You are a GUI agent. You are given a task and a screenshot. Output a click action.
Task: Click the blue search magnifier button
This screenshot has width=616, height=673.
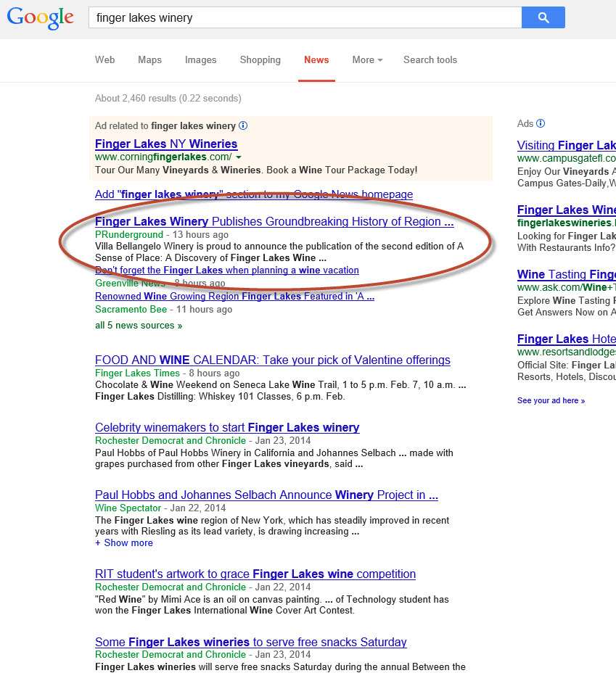pos(543,17)
